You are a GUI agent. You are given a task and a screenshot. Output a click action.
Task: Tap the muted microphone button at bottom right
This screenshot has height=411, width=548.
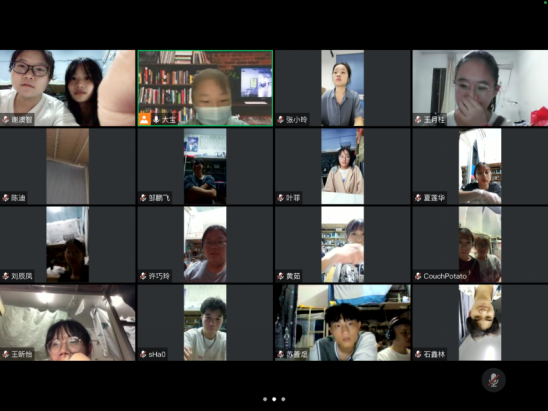493,380
